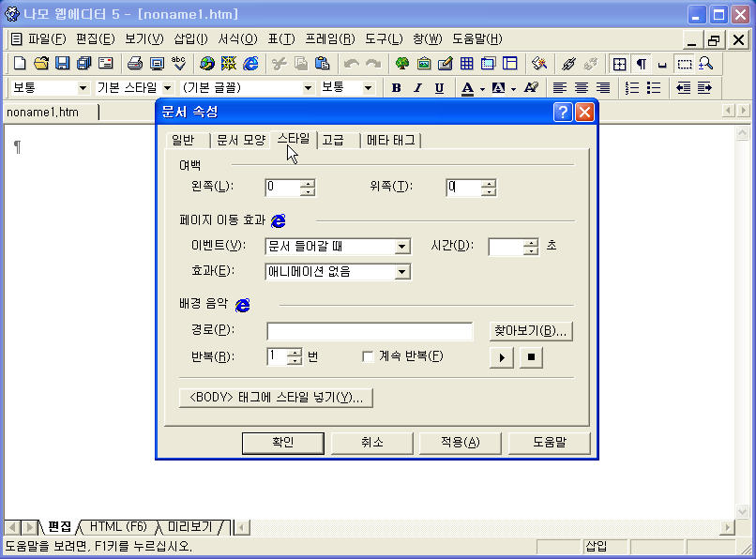
Task: Toggle paragraph marks display in toolbar
Action: [x=642, y=64]
